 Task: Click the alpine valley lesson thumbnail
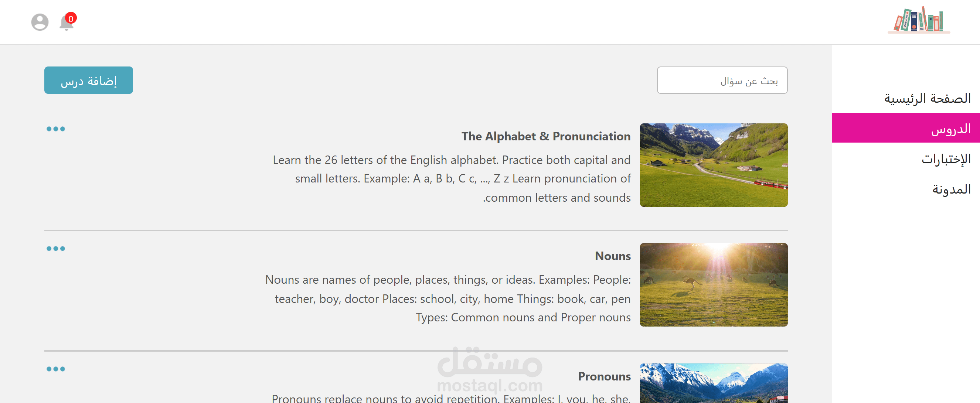[x=713, y=165]
